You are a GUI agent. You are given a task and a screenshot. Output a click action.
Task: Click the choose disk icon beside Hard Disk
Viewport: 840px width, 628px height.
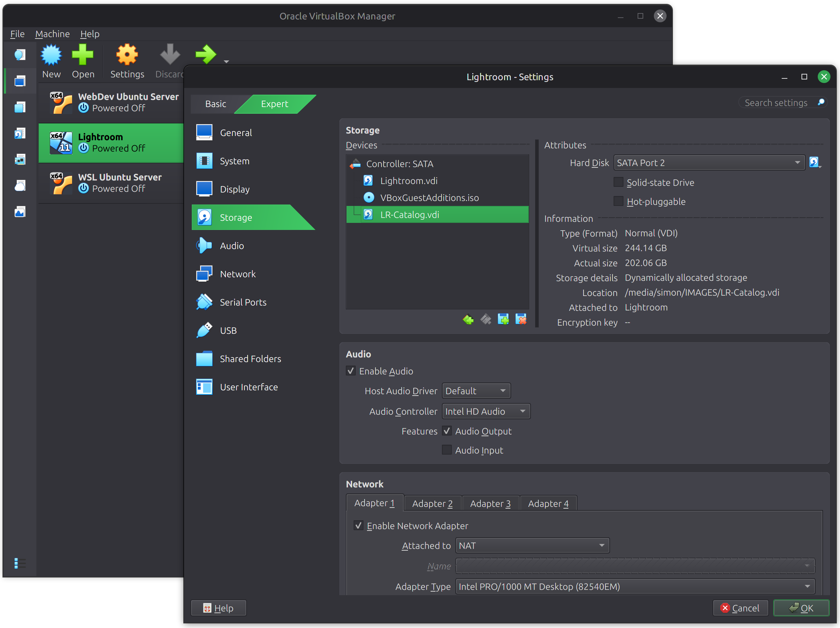pyautogui.click(x=815, y=162)
